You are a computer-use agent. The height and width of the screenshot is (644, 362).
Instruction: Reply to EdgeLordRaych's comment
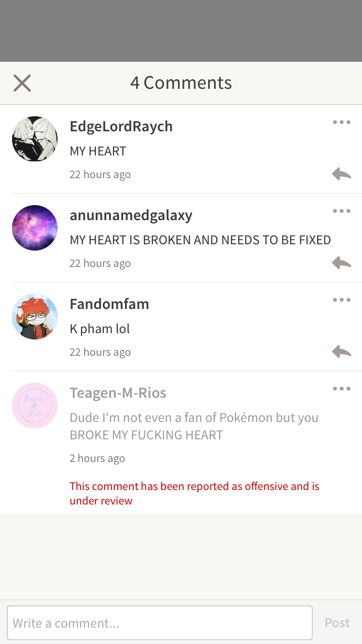click(342, 174)
